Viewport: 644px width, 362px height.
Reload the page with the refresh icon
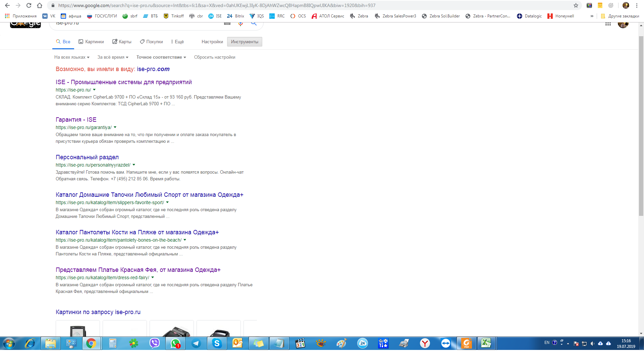point(29,5)
